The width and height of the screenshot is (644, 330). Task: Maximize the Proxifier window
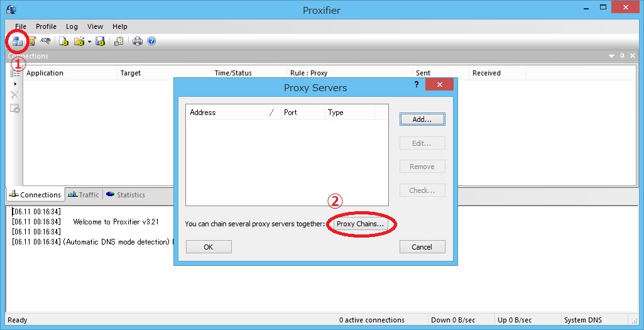tap(603, 7)
